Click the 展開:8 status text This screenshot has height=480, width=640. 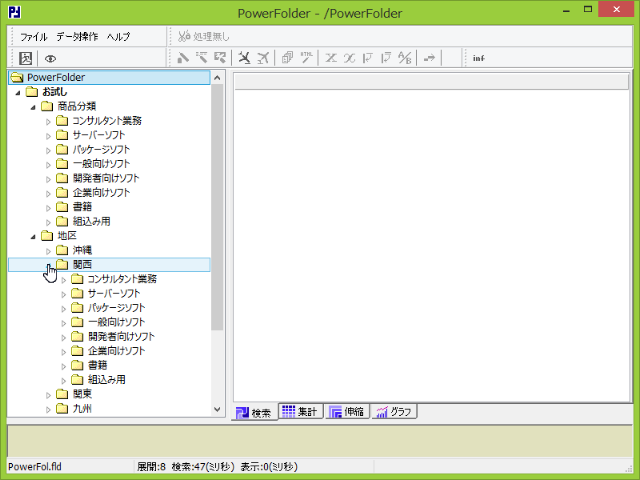tap(151, 467)
